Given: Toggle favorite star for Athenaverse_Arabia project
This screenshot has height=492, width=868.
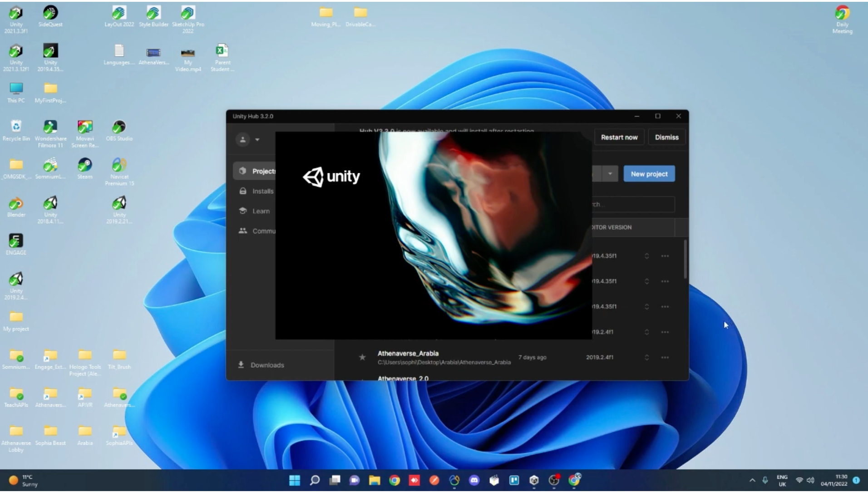Looking at the screenshot, I should pos(362,357).
